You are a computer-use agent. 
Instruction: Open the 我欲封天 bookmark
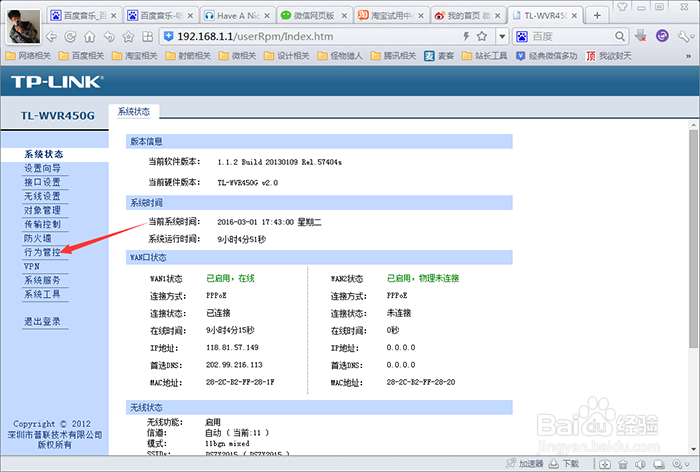click(608, 56)
